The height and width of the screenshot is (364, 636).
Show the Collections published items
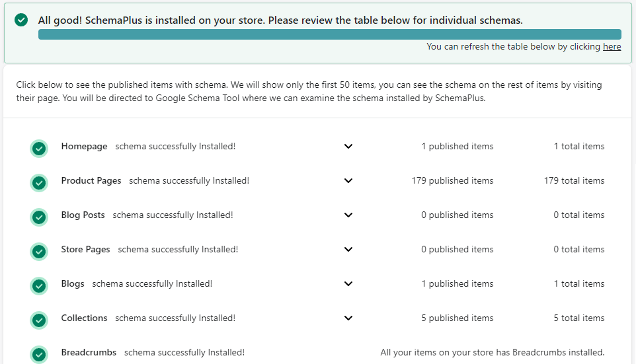coord(348,318)
